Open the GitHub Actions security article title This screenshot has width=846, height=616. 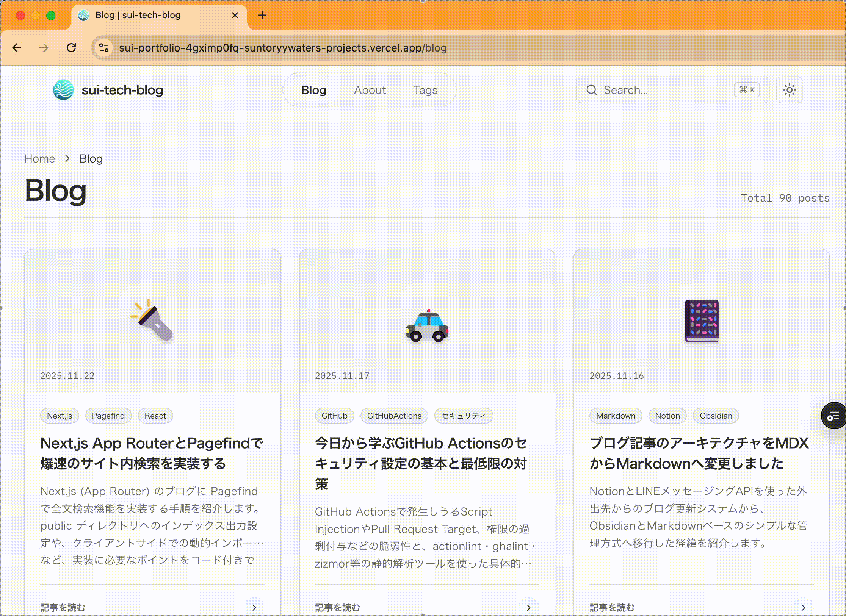coord(421,463)
